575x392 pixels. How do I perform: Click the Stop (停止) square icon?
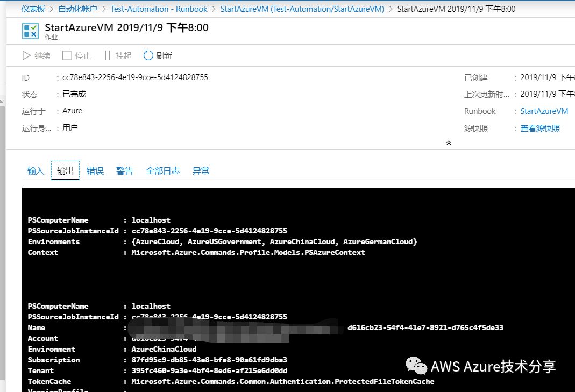pos(67,55)
